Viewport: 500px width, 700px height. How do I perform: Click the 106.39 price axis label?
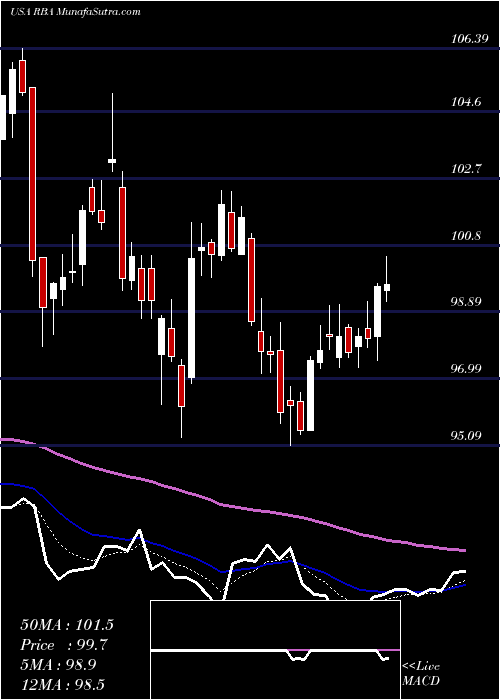tap(468, 40)
